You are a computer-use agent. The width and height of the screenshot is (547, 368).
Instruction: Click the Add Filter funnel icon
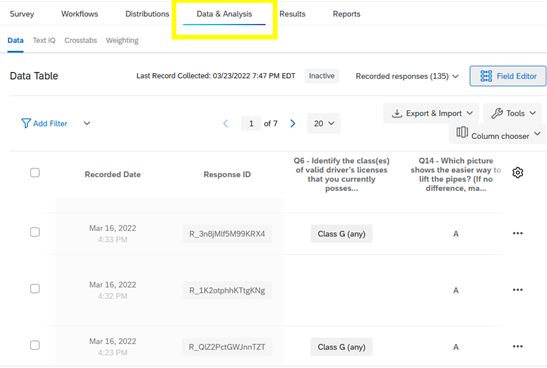tap(26, 123)
